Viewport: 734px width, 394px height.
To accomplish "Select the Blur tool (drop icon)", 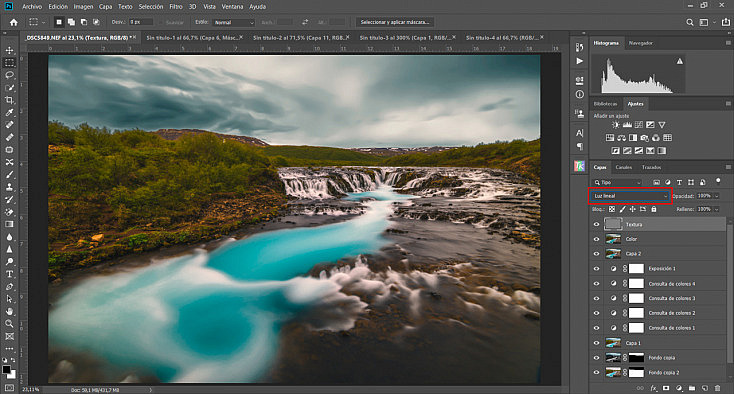I will [9, 237].
